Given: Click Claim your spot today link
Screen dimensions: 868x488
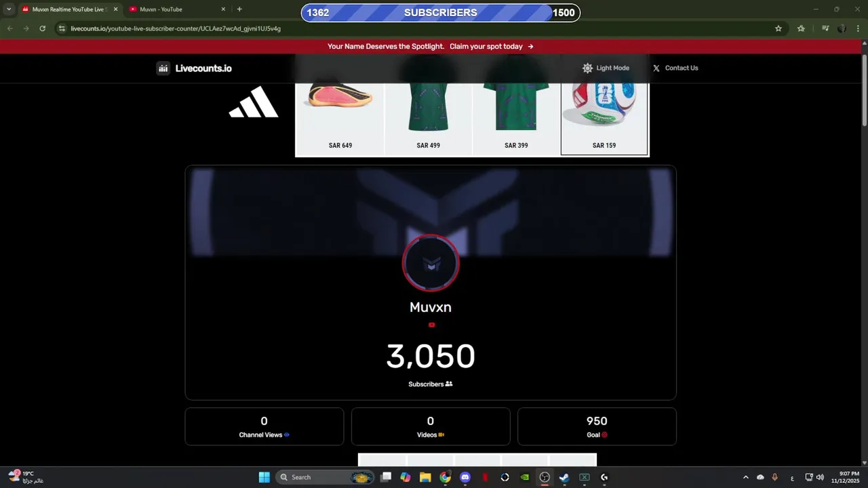Looking at the screenshot, I should [491, 46].
